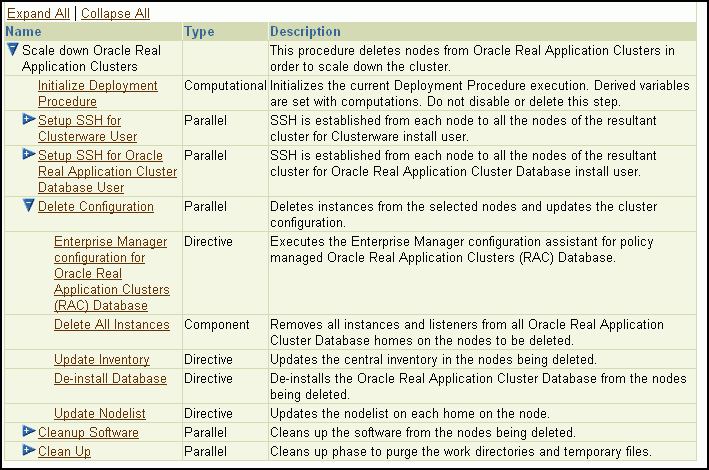Open the Clean Up link

[64, 451]
